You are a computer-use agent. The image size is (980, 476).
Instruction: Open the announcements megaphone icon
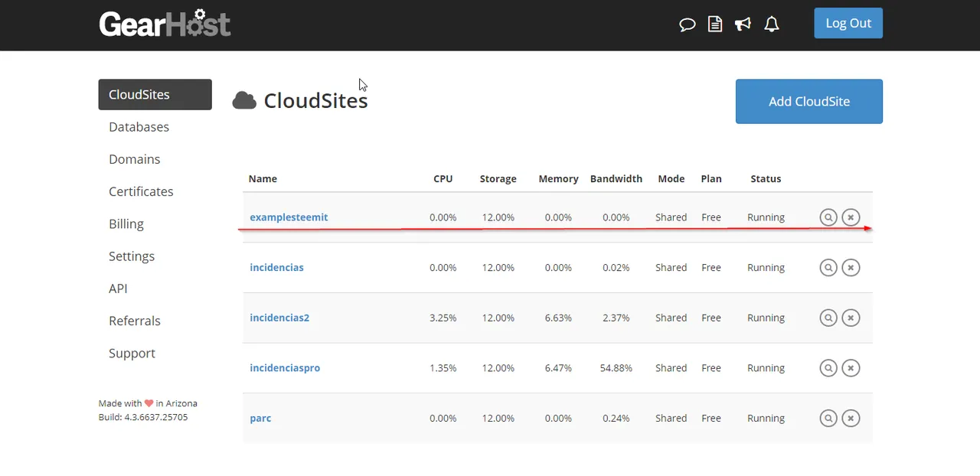point(743,24)
